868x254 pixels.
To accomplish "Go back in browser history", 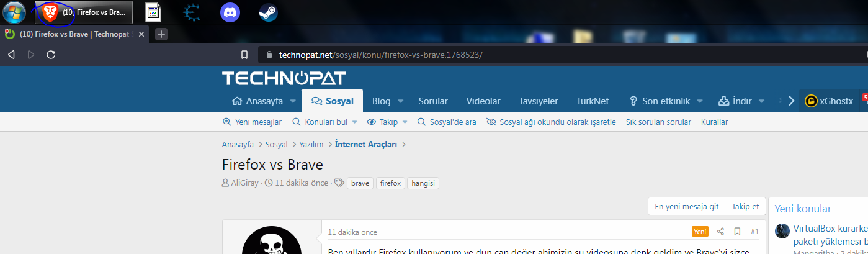I will [11, 55].
